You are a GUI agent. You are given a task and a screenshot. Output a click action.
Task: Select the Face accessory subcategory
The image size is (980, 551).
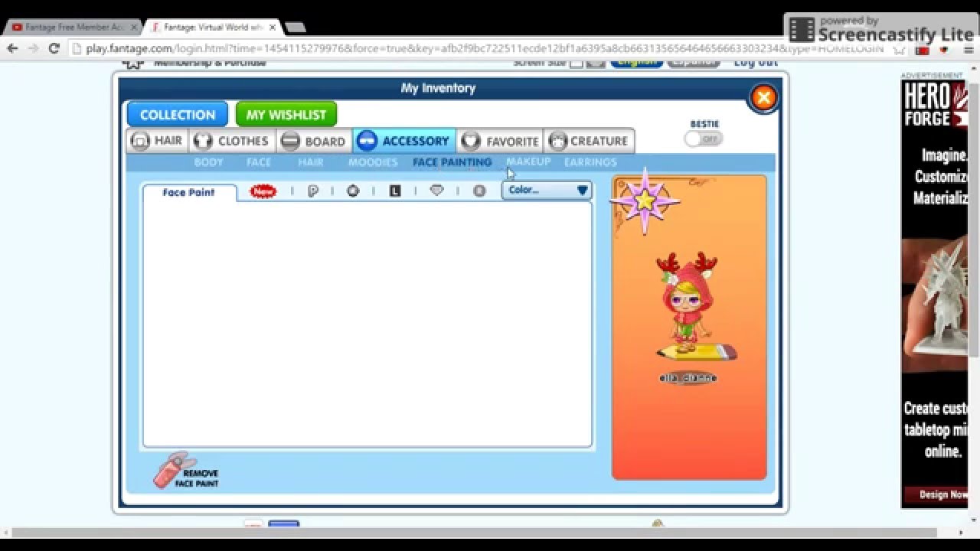(259, 162)
